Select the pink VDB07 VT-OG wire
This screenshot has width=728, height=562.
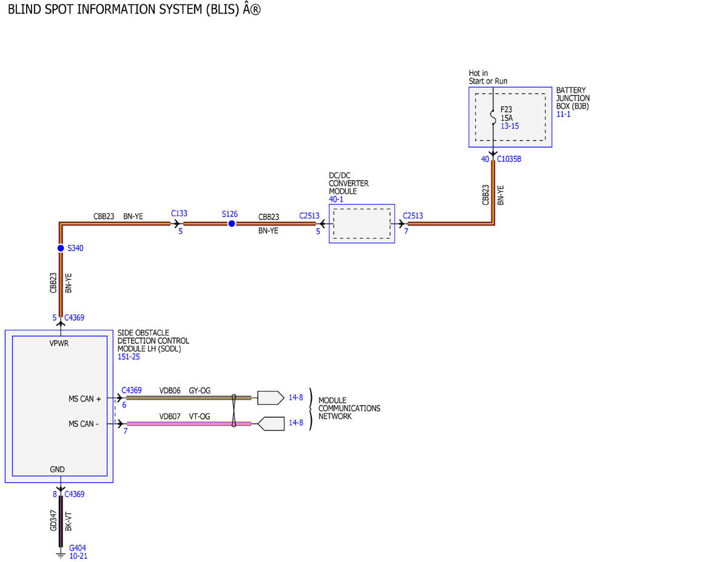tap(189, 424)
